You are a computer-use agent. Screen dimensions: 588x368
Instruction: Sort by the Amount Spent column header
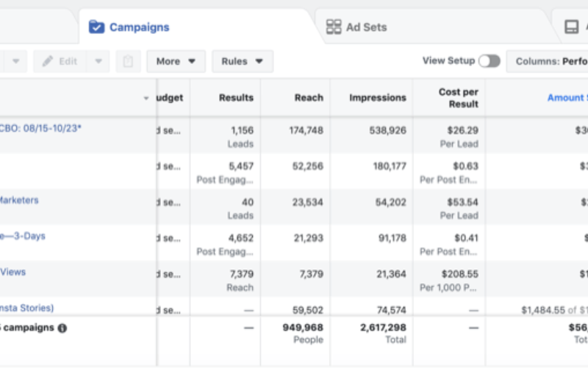[566, 98]
